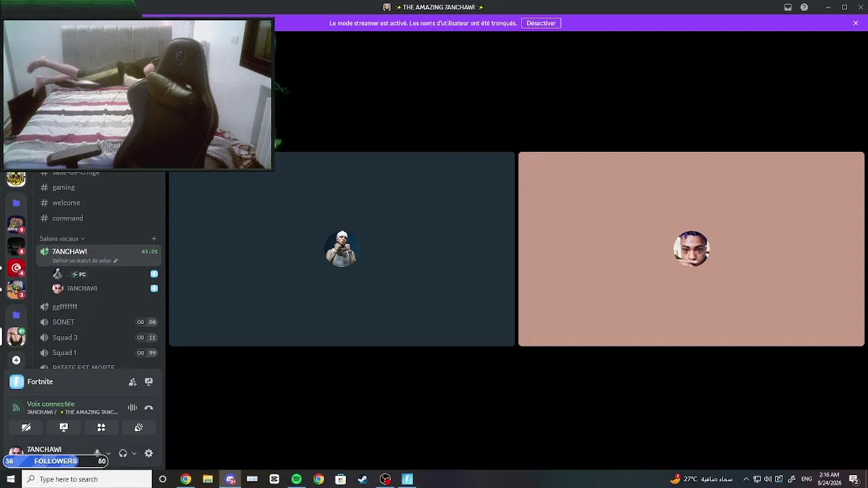
Task: Invite friends to the Fortnite activity
Action: (x=132, y=382)
